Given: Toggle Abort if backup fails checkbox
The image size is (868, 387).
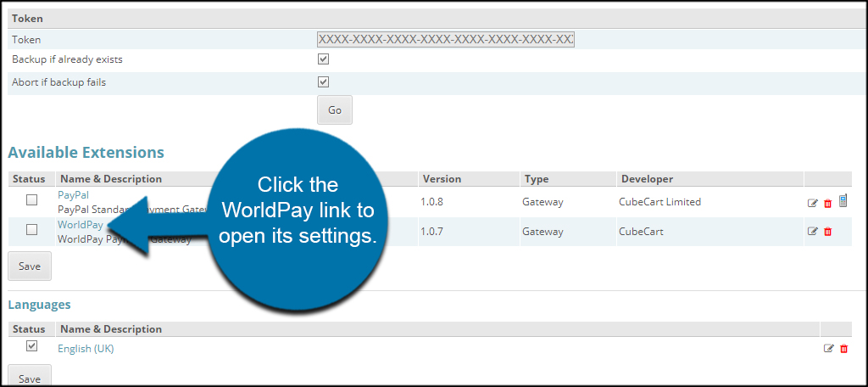Looking at the screenshot, I should pyautogui.click(x=323, y=82).
